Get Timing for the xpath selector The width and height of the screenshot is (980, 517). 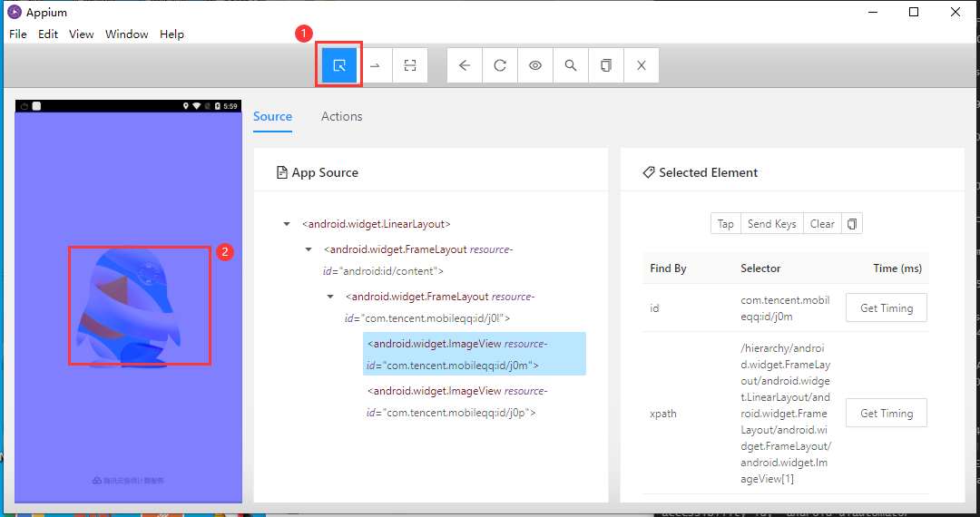point(887,414)
